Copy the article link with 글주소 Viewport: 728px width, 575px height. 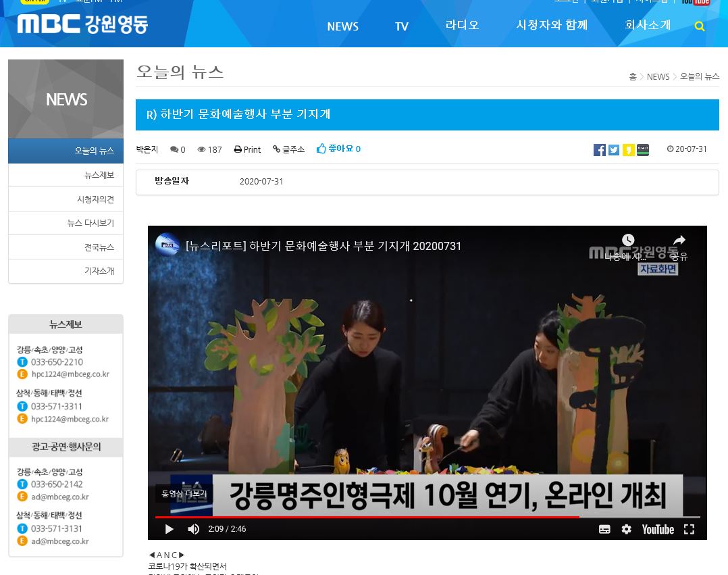point(289,149)
